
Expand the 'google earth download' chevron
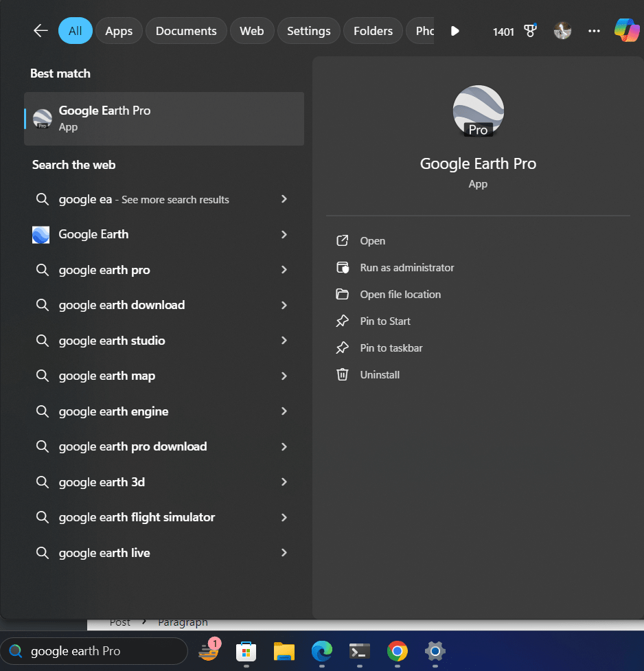pyautogui.click(x=284, y=305)
